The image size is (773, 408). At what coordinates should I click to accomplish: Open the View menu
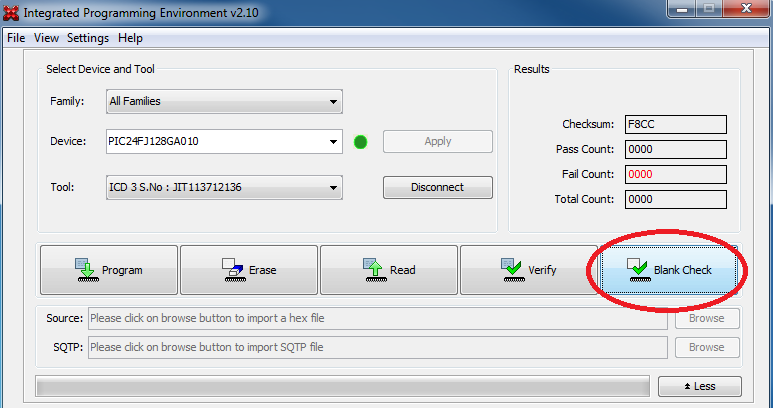click(46, 38)
